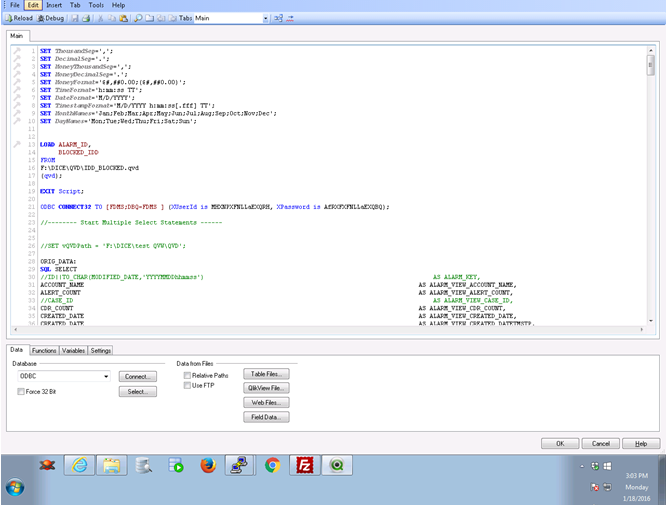668x507 pixels.
Task: Copy selection with the copy icon
Action: [x=112, y=18]
